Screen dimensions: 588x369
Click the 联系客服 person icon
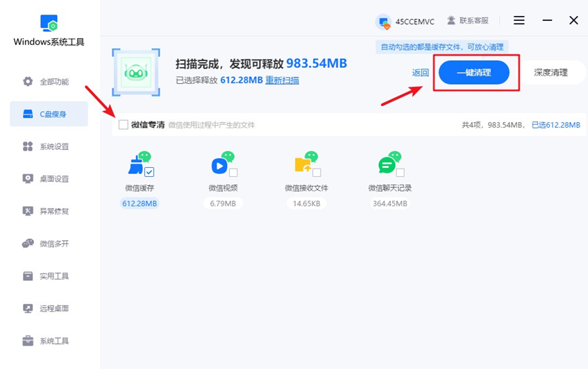coord(451,21)
